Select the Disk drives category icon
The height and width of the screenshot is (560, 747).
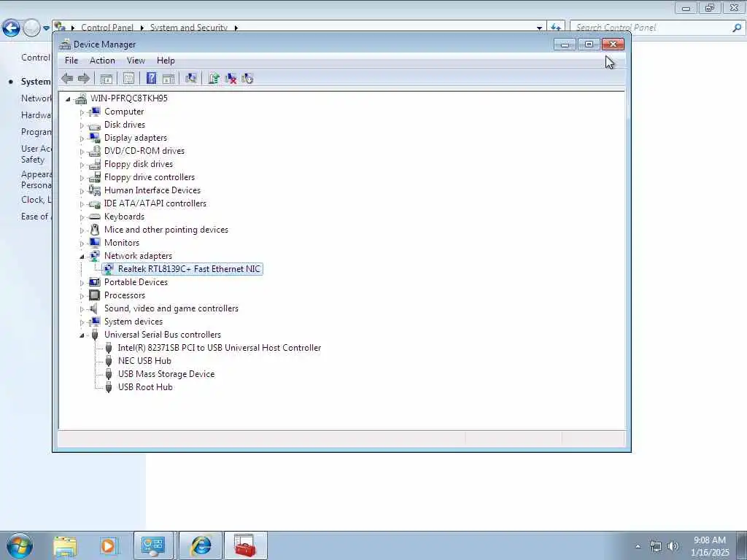[95, 125]
